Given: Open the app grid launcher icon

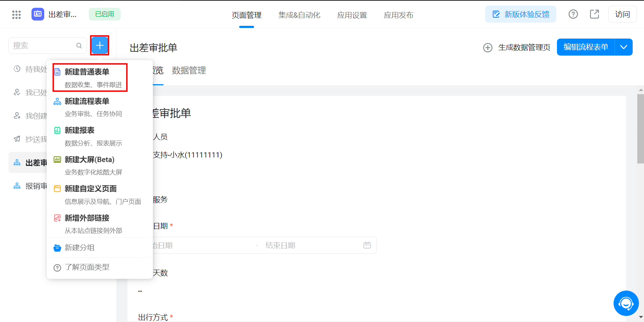Looking at the screenshot, I should [16, 15].
